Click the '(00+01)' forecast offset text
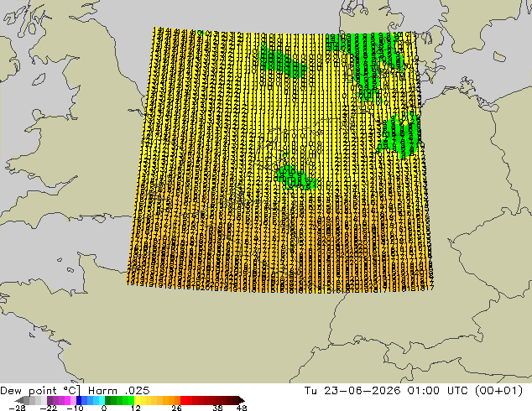The height and width of the screenshot is (411, 532). pyautogui.click(x=498, y=391)
